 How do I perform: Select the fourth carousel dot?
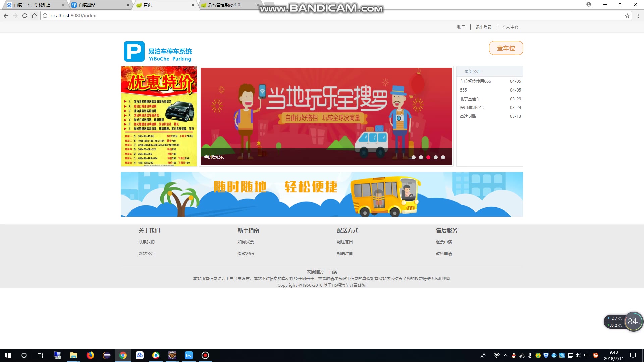436,157
